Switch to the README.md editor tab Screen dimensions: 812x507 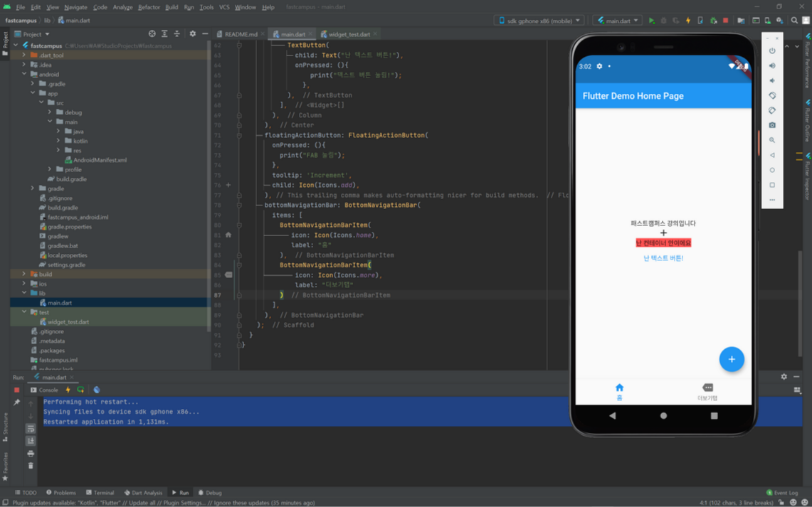pyautogui.click(x=241, y=34)
